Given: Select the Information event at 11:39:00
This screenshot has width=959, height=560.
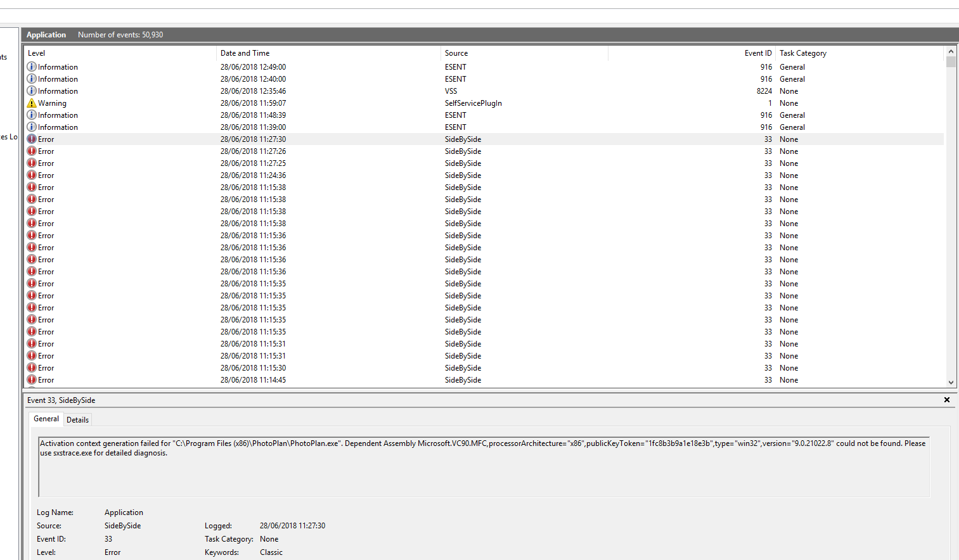Looking at the screenshot, I should [x=484, y=127].
